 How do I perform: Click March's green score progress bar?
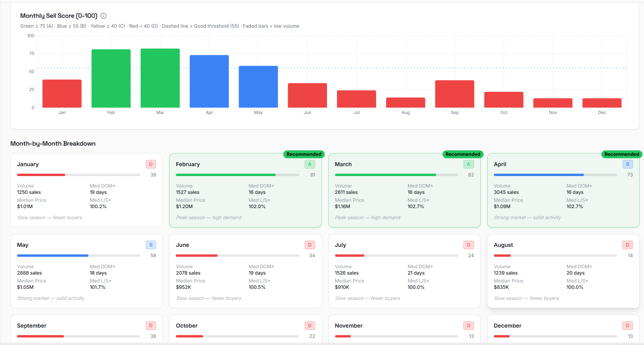(x=396, y=175)
